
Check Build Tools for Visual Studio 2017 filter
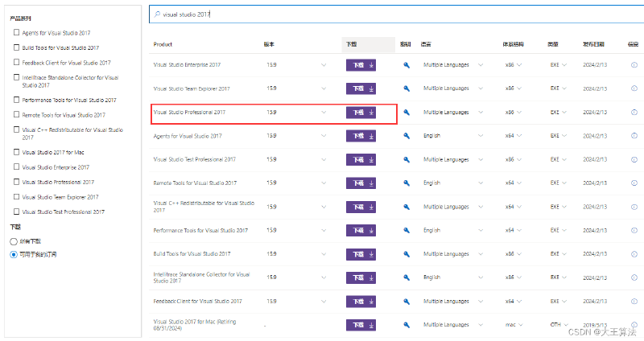coord(16,47)
